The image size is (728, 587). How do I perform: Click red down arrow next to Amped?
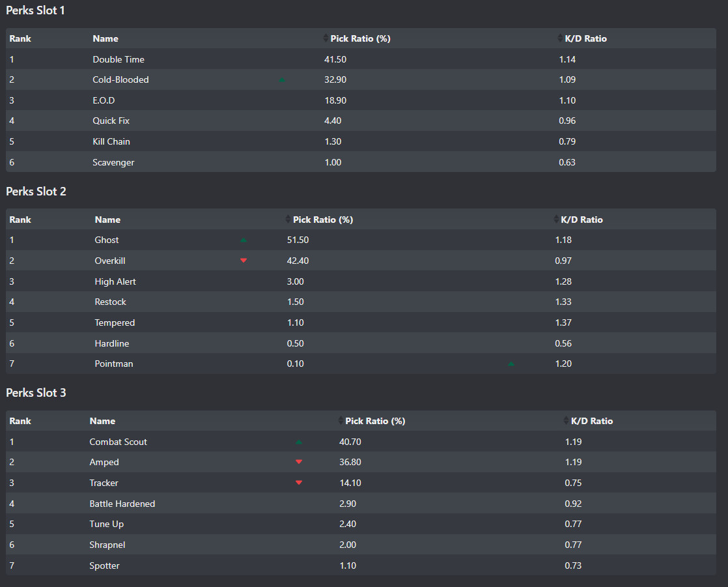299,462
